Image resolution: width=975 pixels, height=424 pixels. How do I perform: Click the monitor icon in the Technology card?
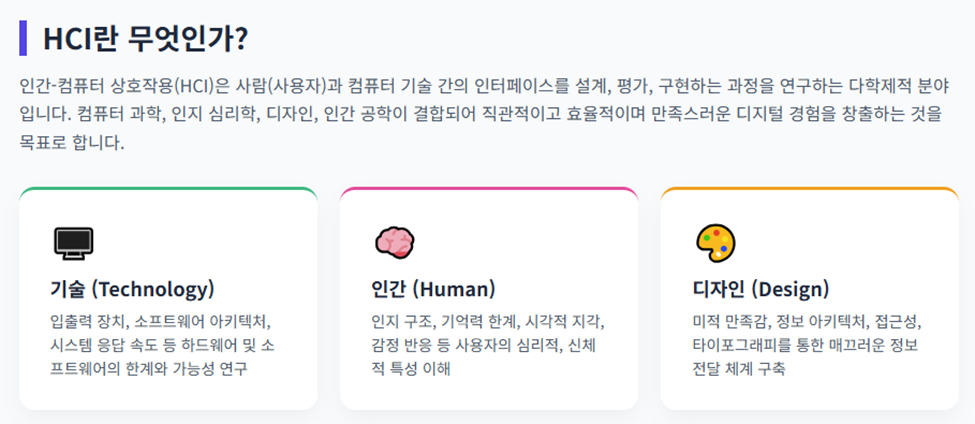coord(73,241)
